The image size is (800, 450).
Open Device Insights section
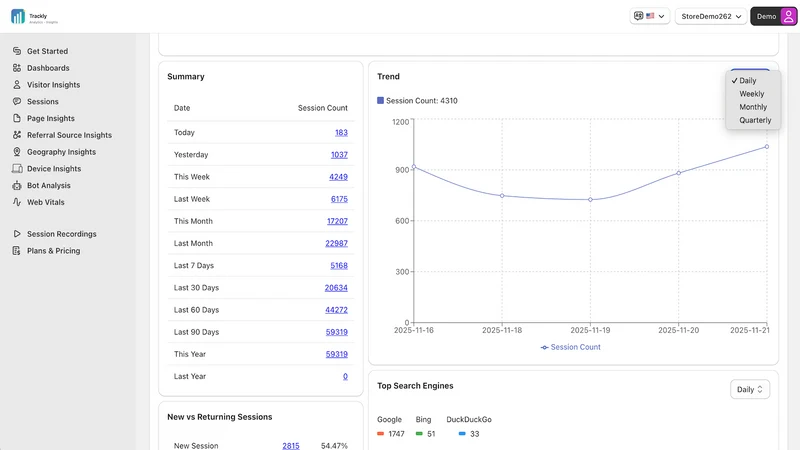click(x=54, y=169)
